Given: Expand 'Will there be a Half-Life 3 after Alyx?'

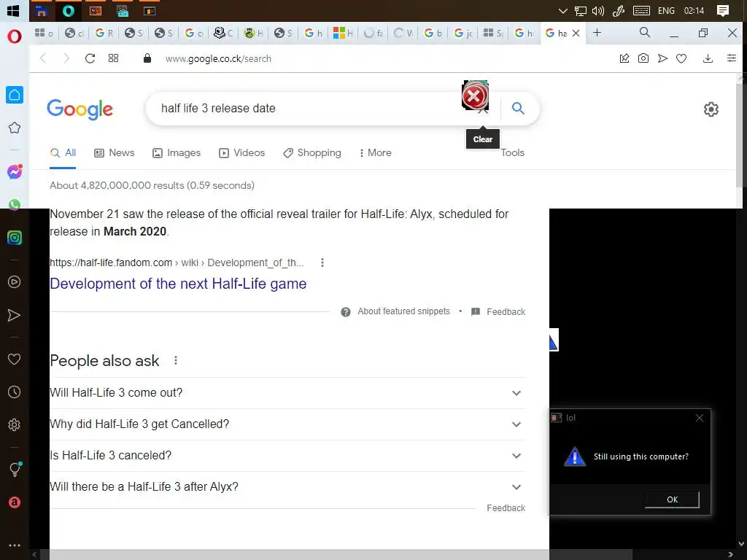Looking at the screenshot, I should [x=287, y=487].
